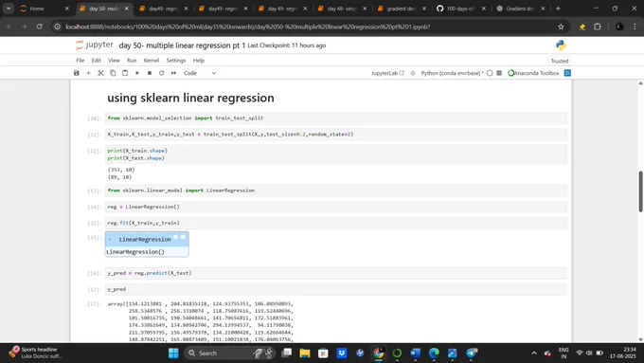Open the Sports headline news widget
Screen dimensions: 644x363
35,353
